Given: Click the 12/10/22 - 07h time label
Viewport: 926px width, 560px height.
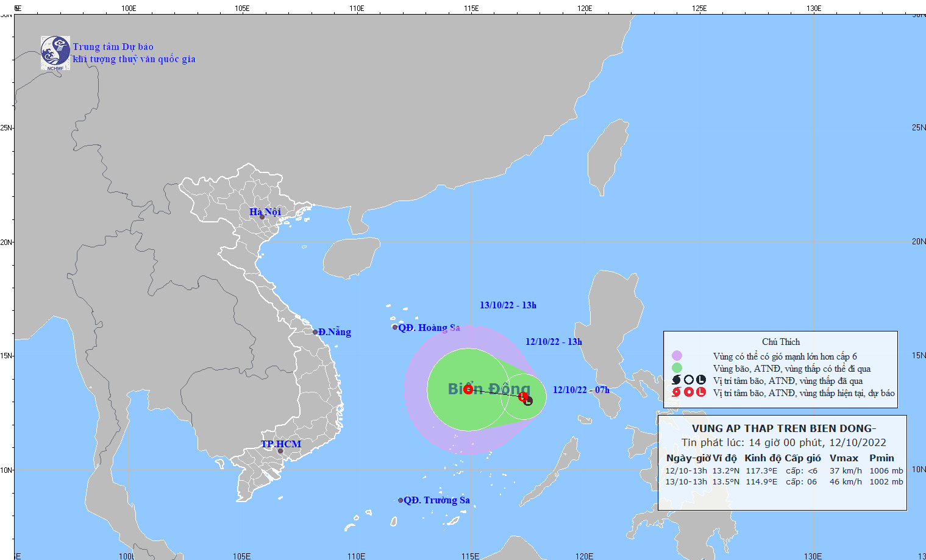Looking at the screenshot, I should pos(581,390).
